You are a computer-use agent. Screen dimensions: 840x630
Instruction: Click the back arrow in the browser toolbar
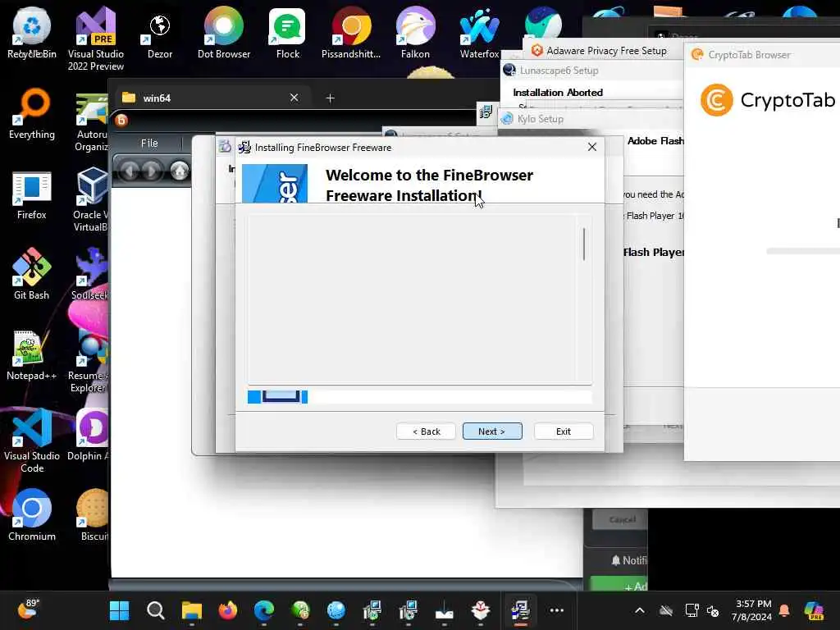pyautogui.click(x=129, y=171)
